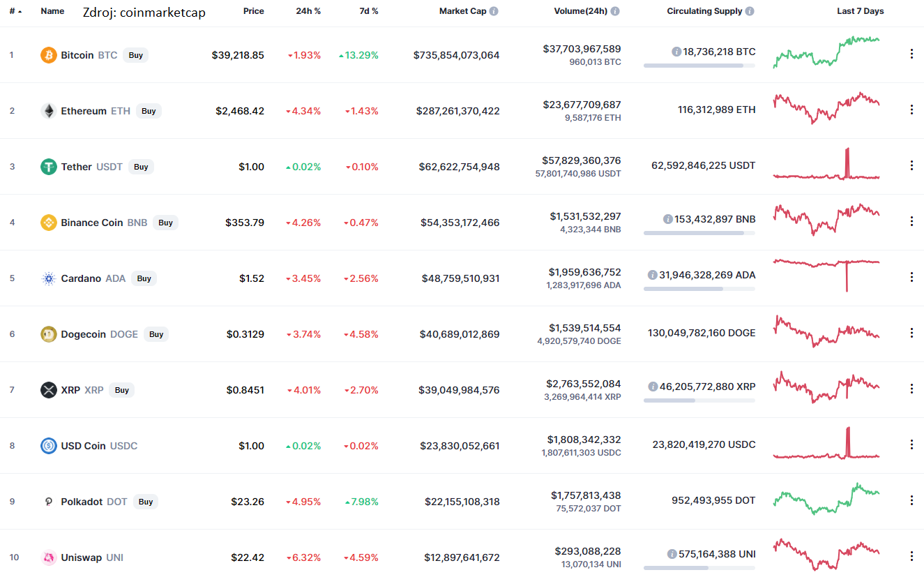This screenshot has height=584, width=924.
Task: Expand the options menu for Uniswap
Action: [x=911, y=555]
